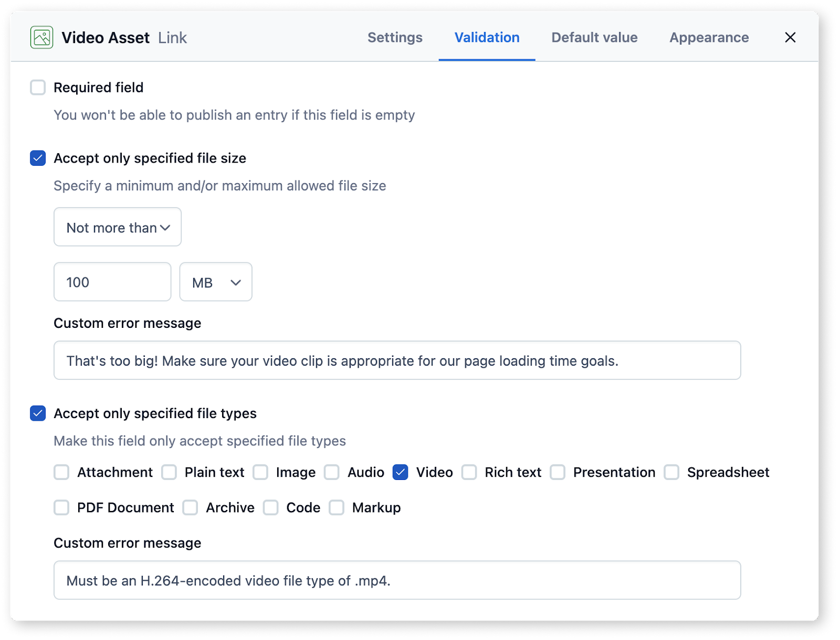Open the Appearance tab
840x640 pixels.
(x=708, y=37)
